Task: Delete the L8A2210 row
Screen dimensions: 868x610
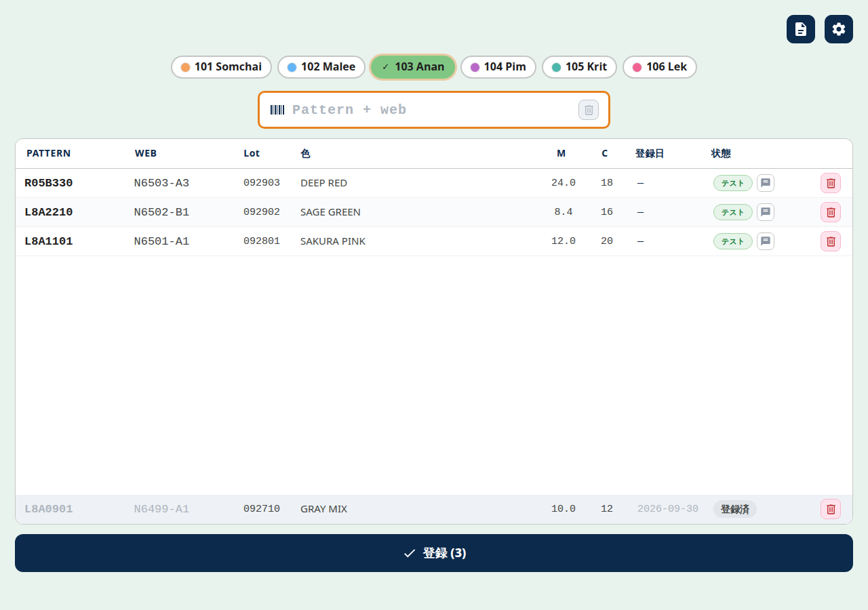Action: 831,212
